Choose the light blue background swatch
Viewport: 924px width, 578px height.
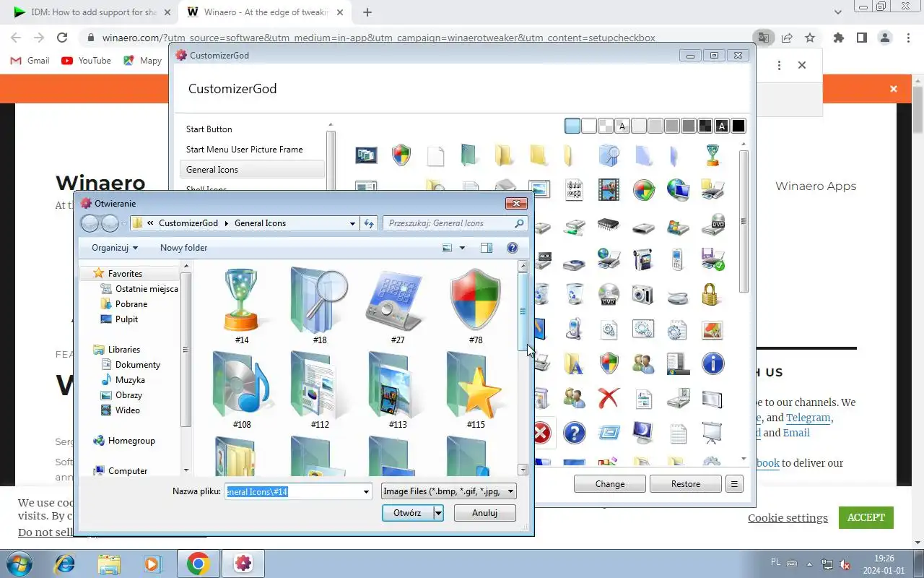[x=572, y=126]
